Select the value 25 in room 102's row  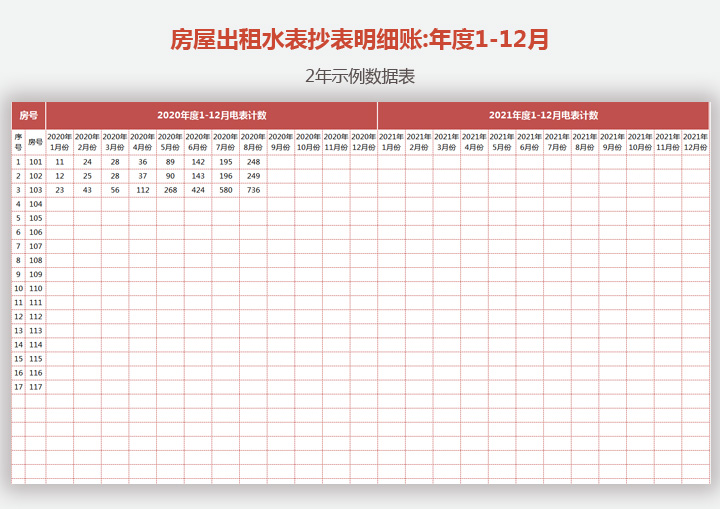87,176
